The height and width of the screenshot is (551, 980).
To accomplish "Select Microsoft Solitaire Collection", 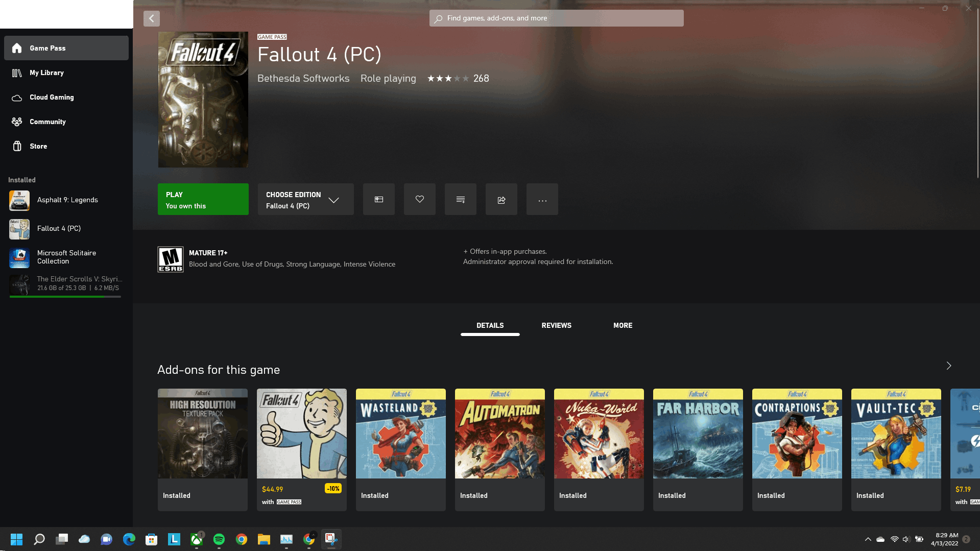I will click(x=66, y=257).
